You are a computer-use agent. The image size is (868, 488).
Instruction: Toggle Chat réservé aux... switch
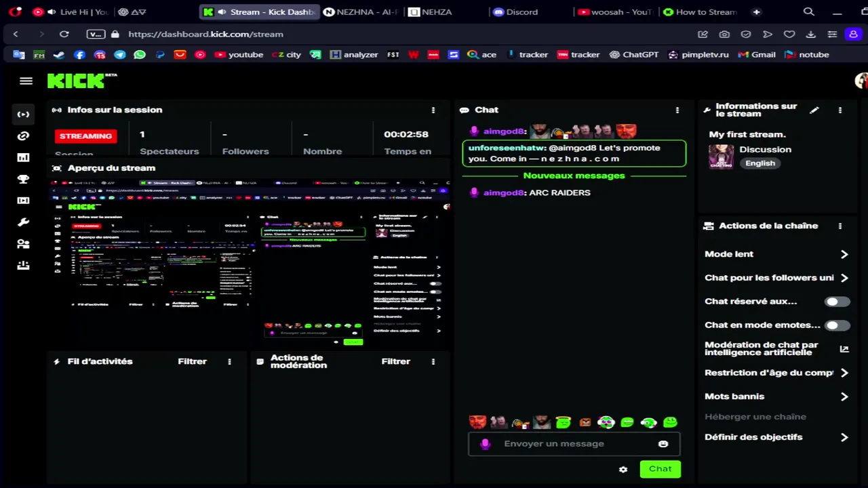coord(837,302)
